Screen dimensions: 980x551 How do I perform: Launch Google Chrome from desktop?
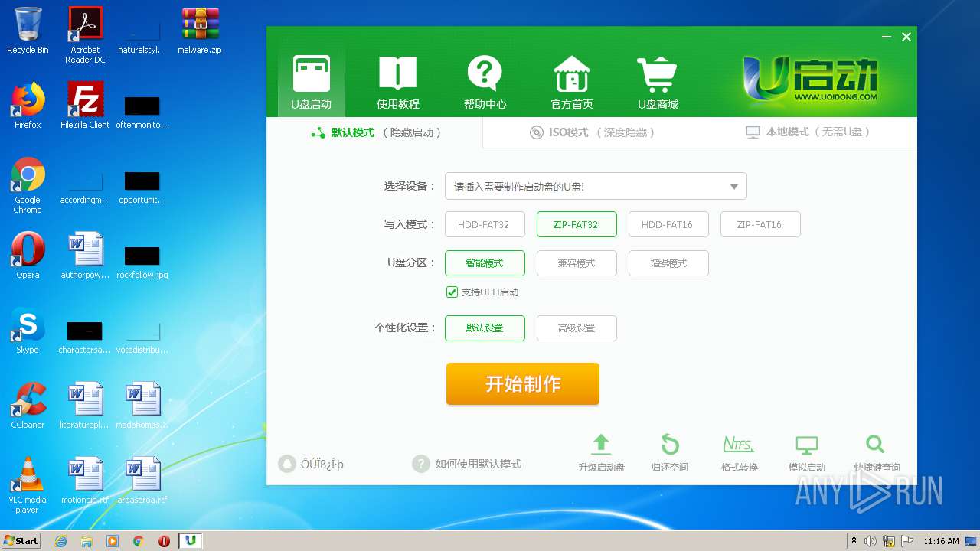[x=28, y=185]
